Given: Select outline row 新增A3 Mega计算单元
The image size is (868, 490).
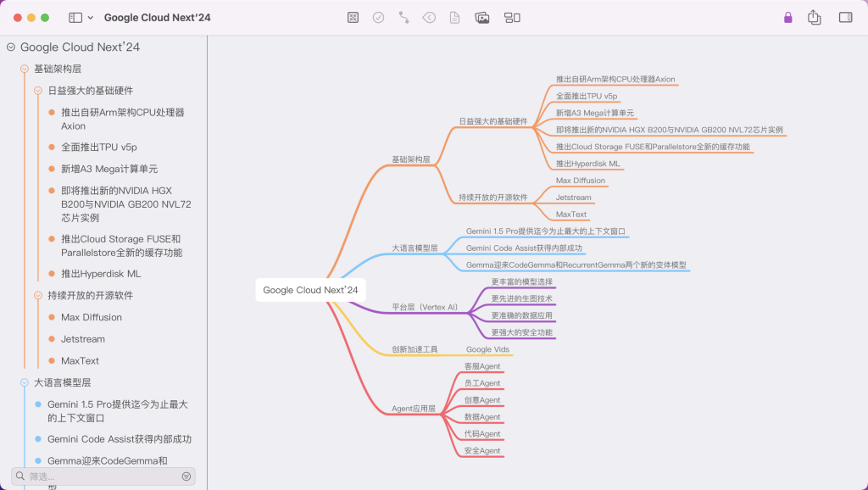Looking at the screenshot, I should [x=109, y=169].
